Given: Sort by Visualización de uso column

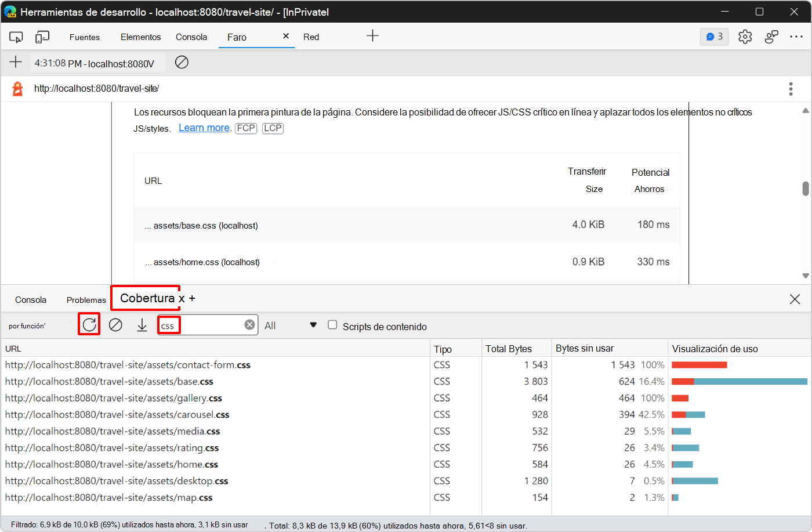Looking at the screenshot, I should pyautogui.click(x=739, y=349).
